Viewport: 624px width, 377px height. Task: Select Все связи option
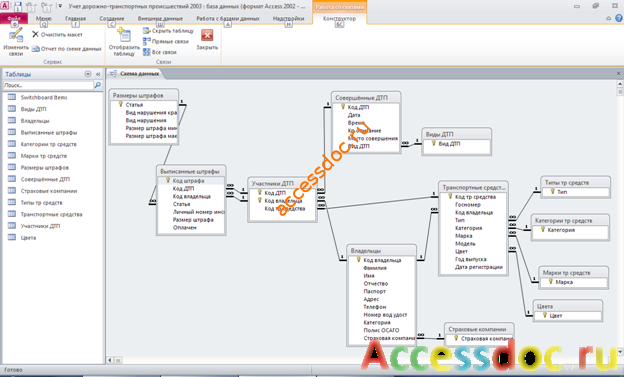tap(160, 52)
